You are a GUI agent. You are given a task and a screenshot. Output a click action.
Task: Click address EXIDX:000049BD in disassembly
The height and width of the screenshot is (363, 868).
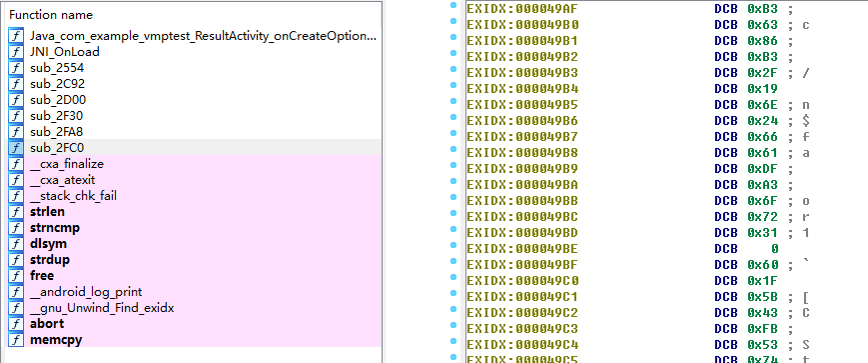[522, 233]
